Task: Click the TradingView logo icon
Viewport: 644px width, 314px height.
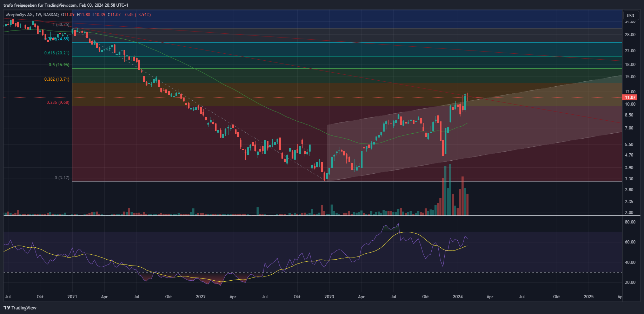Action: (x=7, y=308)
